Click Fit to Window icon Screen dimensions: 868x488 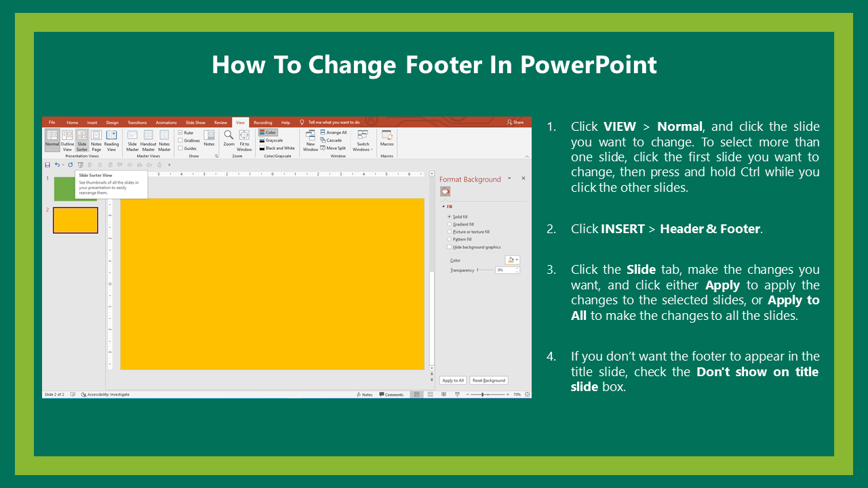pyautogui.click(x=244, y=140)
